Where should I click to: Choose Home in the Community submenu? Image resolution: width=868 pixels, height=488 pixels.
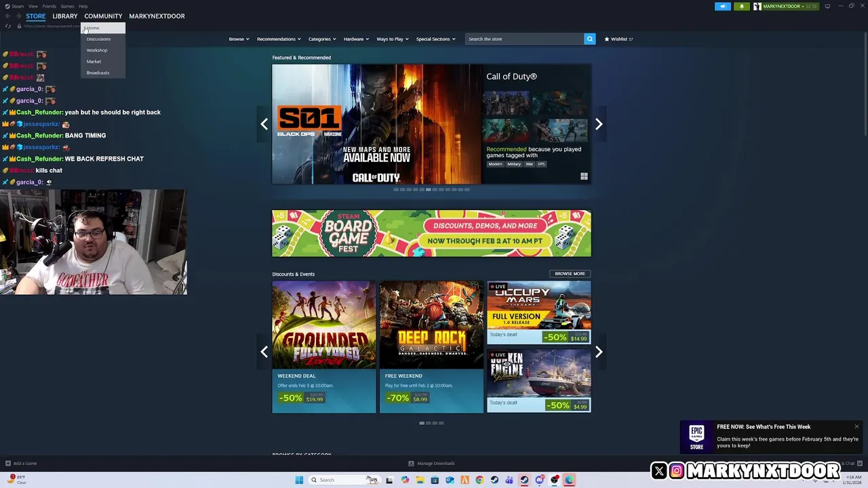tap(103, 28)
